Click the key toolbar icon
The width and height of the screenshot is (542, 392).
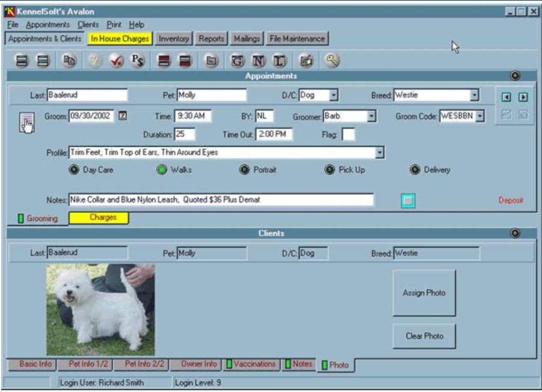point(332,61)
